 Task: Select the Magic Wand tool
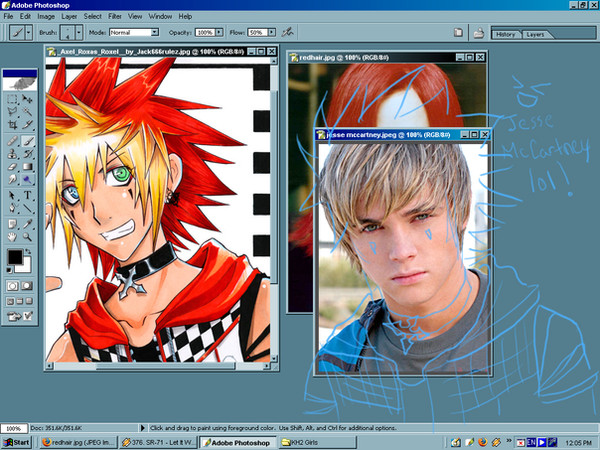point(27,111)
